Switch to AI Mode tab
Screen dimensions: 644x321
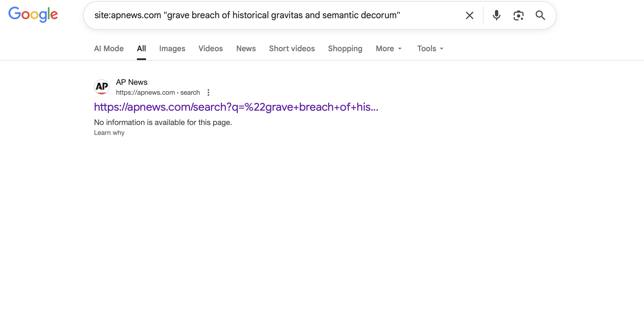[109, 48]
